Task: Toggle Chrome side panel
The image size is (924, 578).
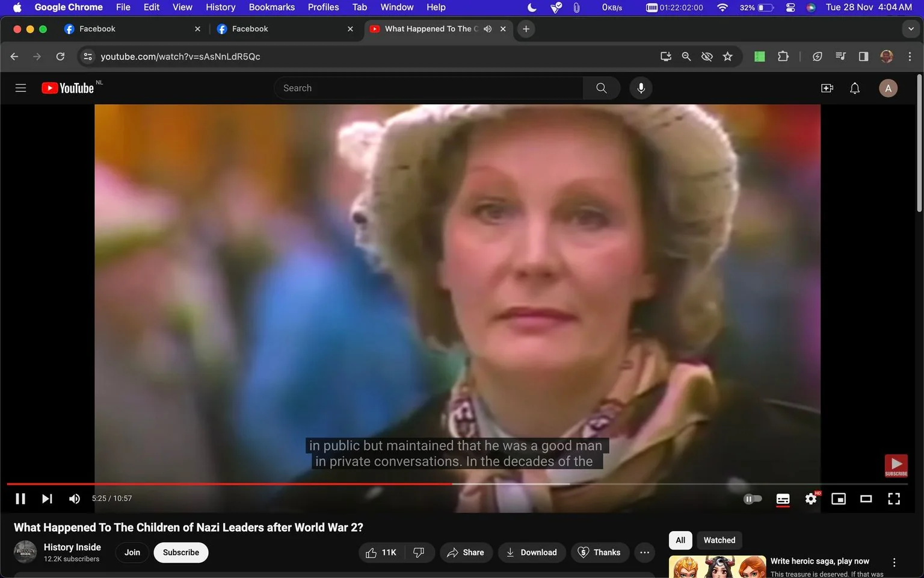Action: (863, 57)
